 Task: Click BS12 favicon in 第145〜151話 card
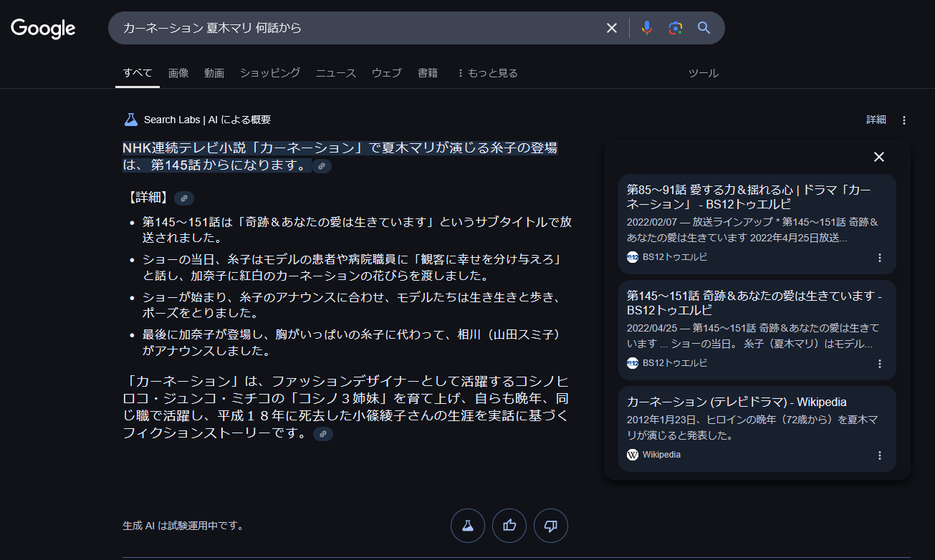pos(633,363)
